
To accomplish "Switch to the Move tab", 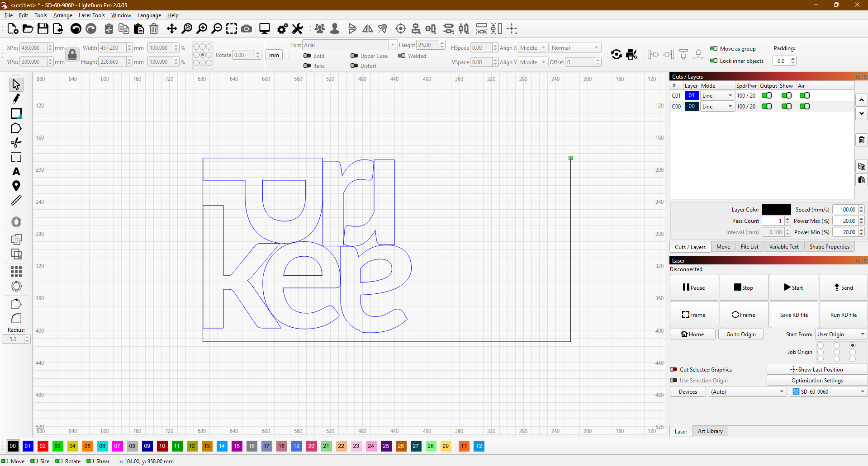I will (x=723, y=247).
